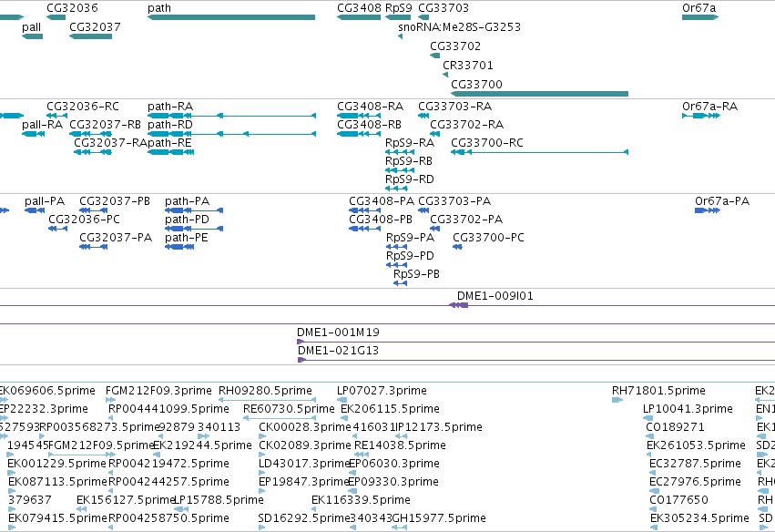
Task: Select the pall-RA transcript label
Action: 42,125
